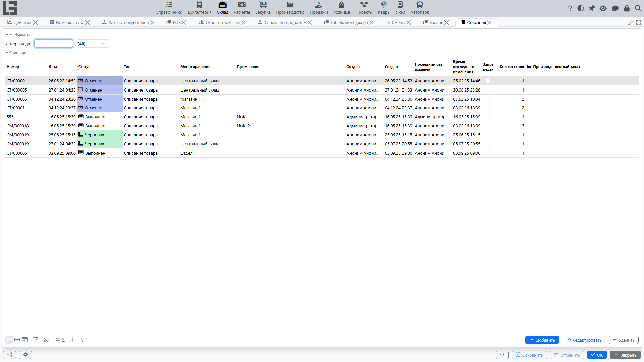Open the Кадры section
The height and width of the screenshot is (362, 644).
pos(384,8)
